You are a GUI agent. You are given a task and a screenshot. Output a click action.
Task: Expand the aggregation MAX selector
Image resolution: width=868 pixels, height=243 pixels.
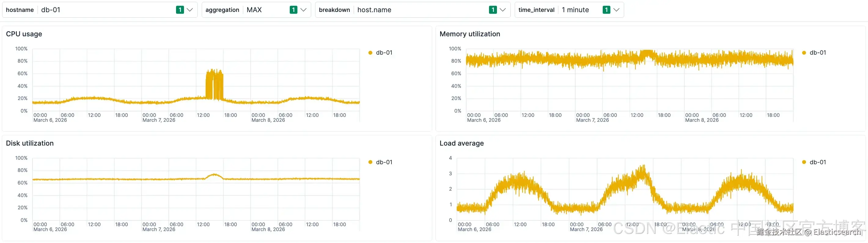pos(256,10)
